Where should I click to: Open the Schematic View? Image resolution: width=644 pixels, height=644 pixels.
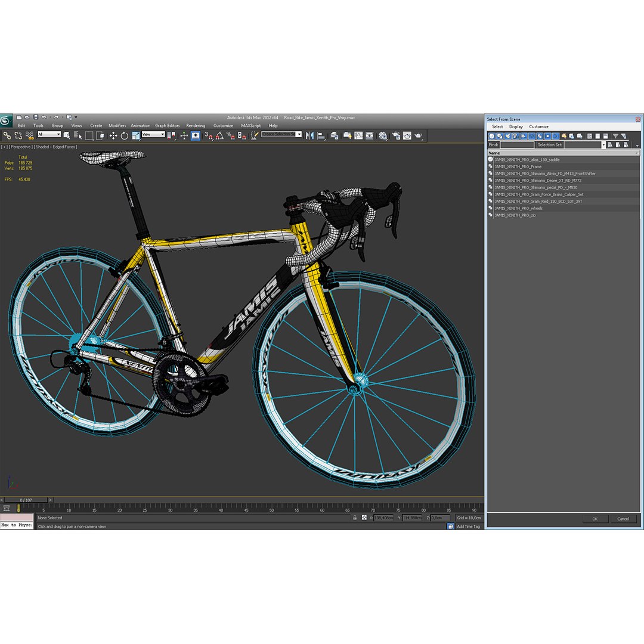point(370,135)
